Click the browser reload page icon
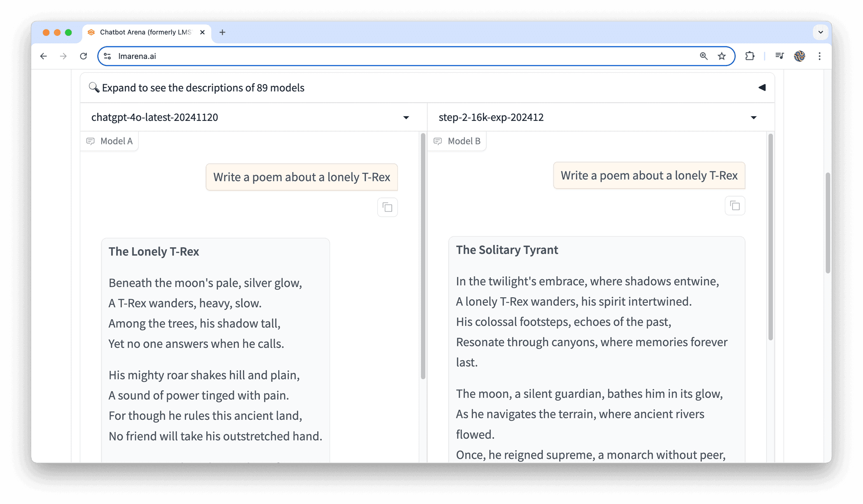 click(83, 56)
